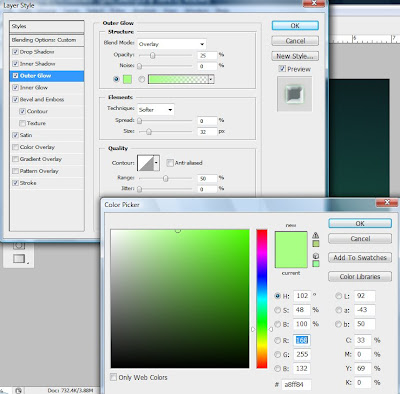The image size is (400, 394).
Task: Open Color Libraries
Action: click(x=360, y=276)
